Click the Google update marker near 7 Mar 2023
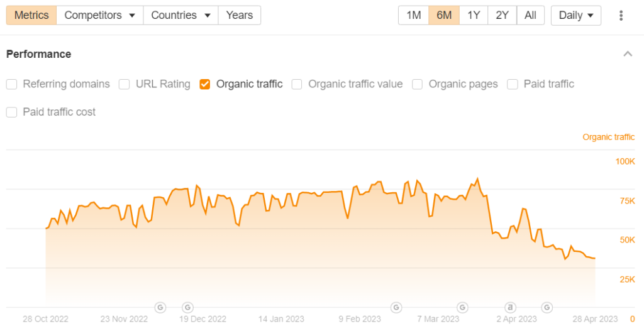644x331 pixels. (463, 307)
